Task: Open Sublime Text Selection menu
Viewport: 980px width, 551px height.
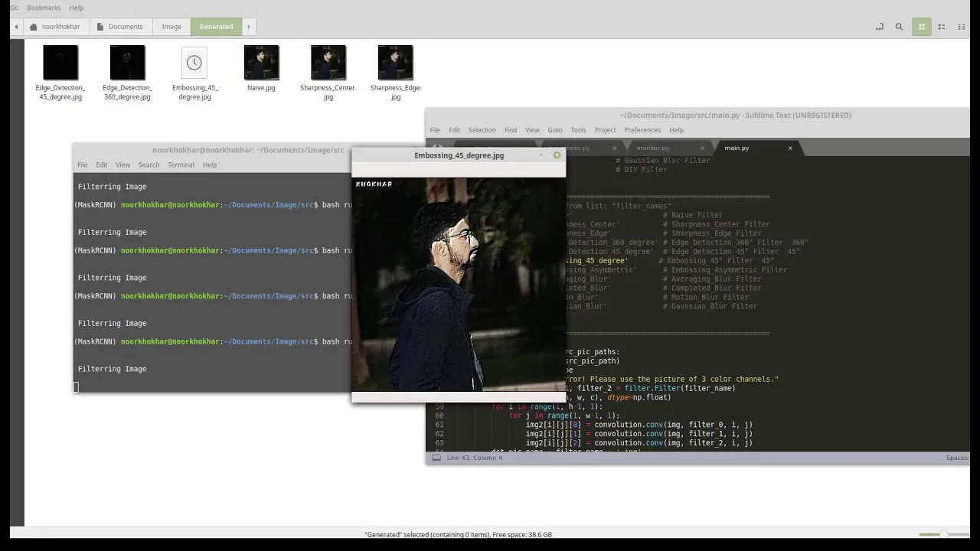Action: (482, 130)
